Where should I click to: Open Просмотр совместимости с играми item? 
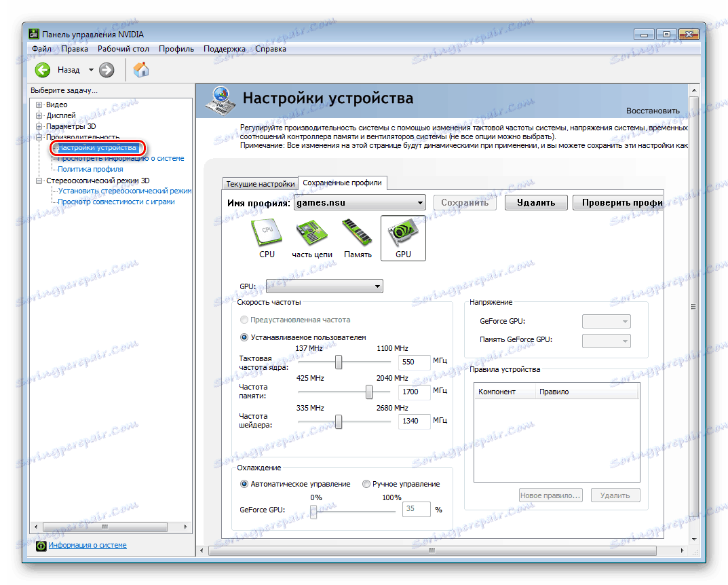point(116,202)
